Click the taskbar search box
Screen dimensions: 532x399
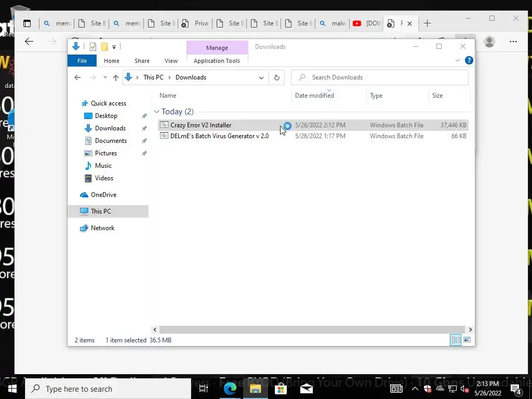[108, 389]
